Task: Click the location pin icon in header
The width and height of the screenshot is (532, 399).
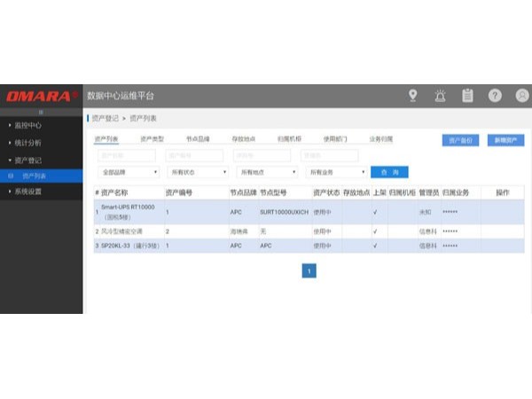Action: point(412,96)
